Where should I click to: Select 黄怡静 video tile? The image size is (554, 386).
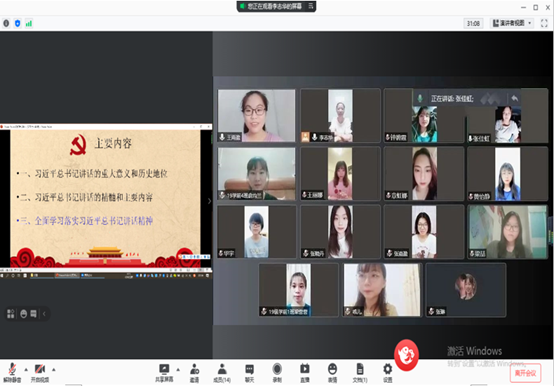point(507,174)
